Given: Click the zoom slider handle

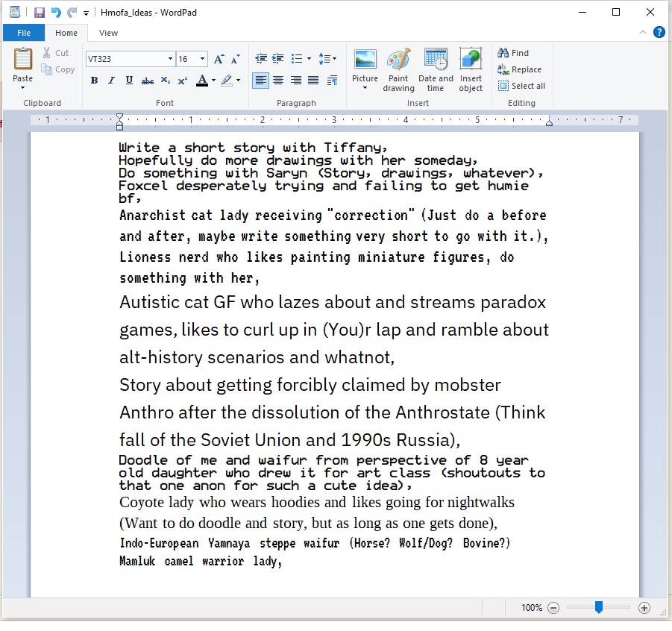Looking at the screenshot, I should click(599, 607).
